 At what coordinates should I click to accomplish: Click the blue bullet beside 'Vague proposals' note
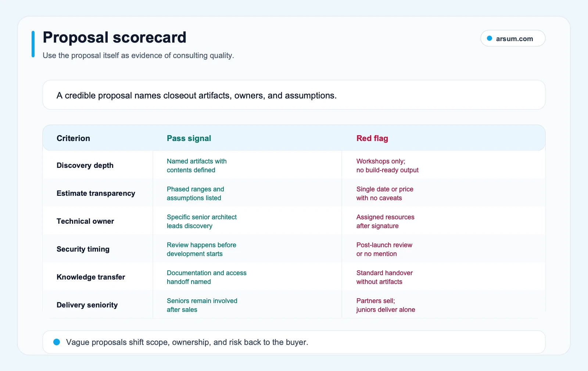pos(57,342)
